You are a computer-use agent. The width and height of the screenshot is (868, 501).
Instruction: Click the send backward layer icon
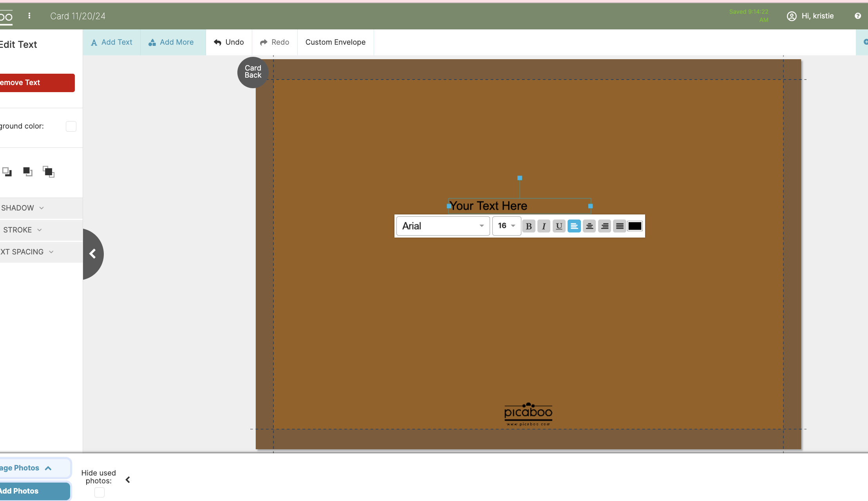[x=7, y=172]
